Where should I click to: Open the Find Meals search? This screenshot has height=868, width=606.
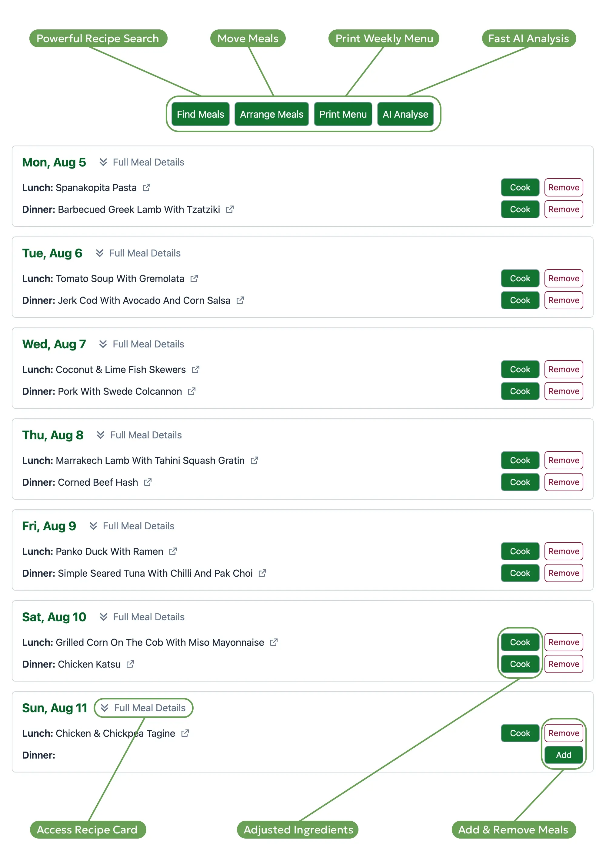(200, 114)
